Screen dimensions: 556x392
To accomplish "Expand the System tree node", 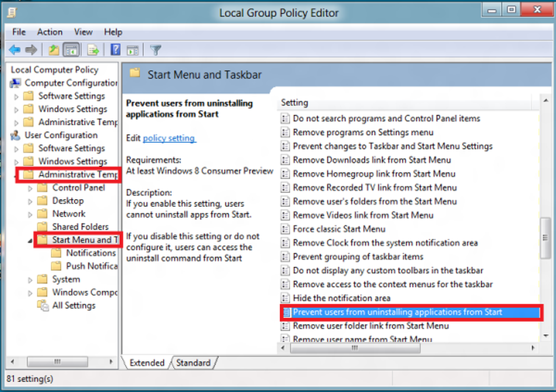I will 30,280.
